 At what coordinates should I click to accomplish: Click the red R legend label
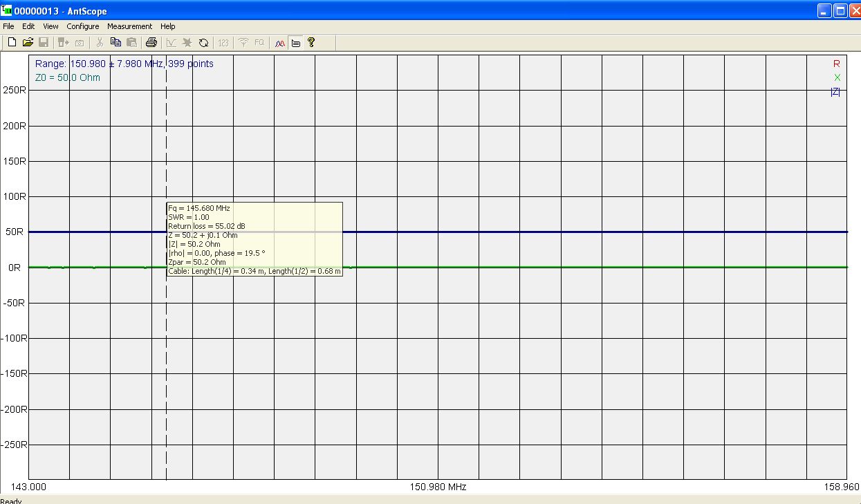coord(836,64)
